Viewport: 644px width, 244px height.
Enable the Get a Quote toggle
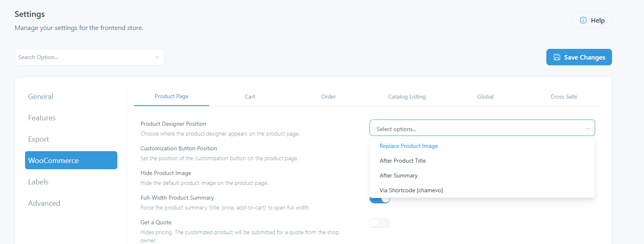click(380, 223)
